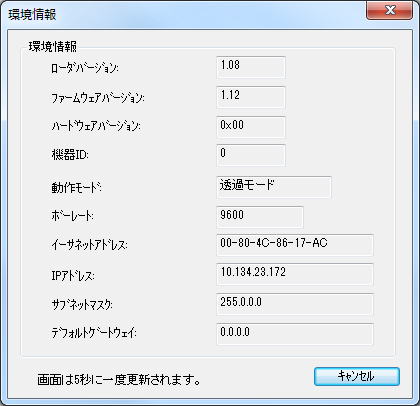The height and width of the screenshot is (406, 420).
Task: Click the イーサネットアドレス label
Action: click(x=89, y=246)
